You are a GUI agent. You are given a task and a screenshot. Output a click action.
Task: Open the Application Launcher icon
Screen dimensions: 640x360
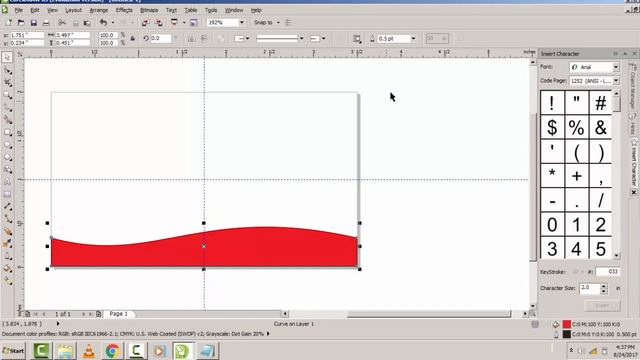175,22
